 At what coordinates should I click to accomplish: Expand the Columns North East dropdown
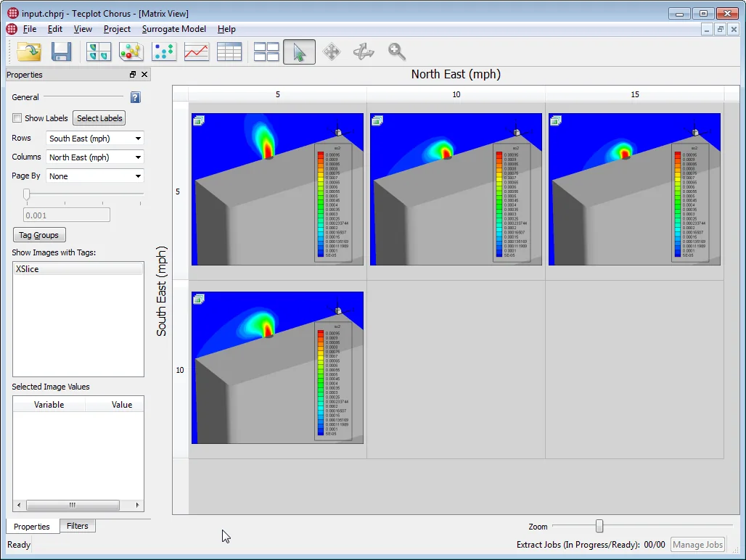point(94,157)
